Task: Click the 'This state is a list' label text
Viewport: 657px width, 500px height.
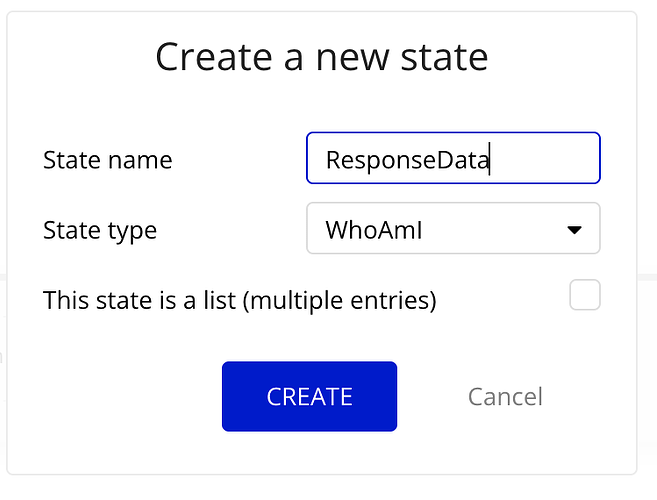Action: pyautogui.click(x=240, y=299)
